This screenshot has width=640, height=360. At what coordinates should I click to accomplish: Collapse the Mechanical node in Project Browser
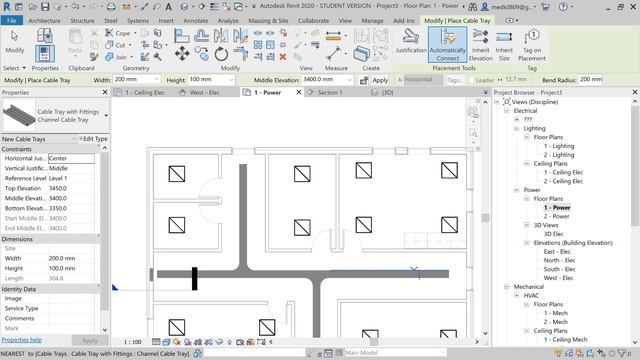coord(507,287)
